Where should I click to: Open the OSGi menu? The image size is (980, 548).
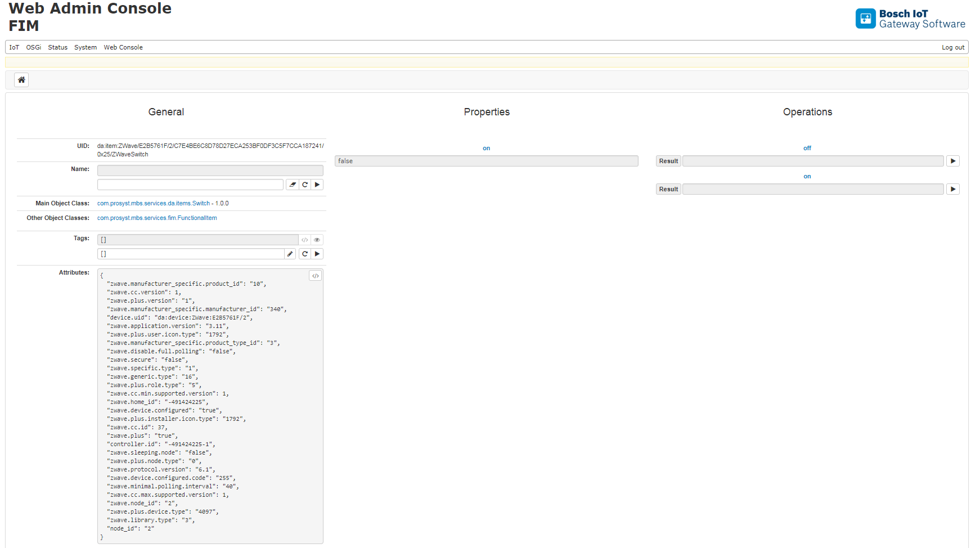tap(34, 47)
